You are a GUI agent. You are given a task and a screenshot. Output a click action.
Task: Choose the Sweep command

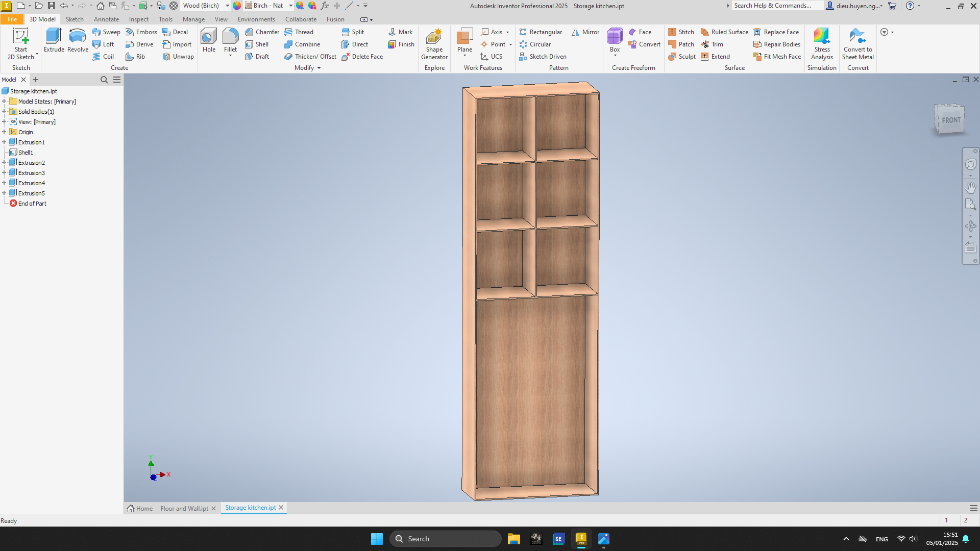click(x=106, y=32)
